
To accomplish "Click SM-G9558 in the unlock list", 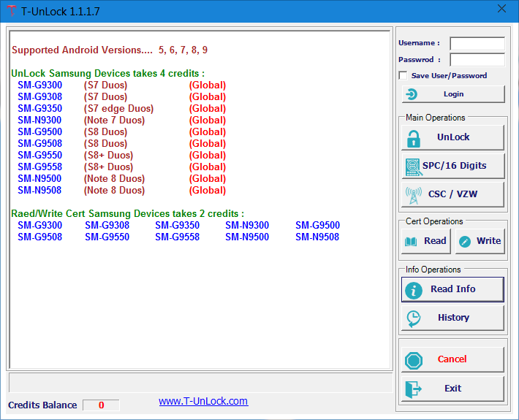I will tap(39, 167).
